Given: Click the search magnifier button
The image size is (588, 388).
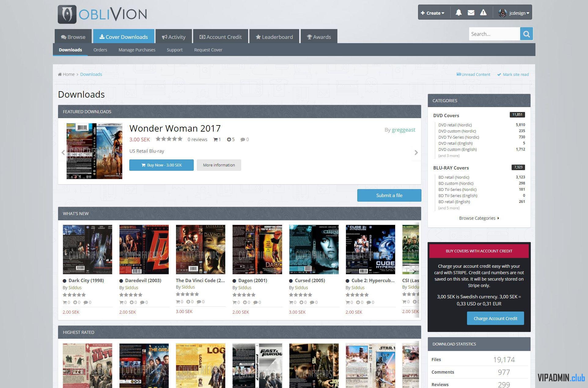Looking at the screenshot, I should [x=526, y=34].
